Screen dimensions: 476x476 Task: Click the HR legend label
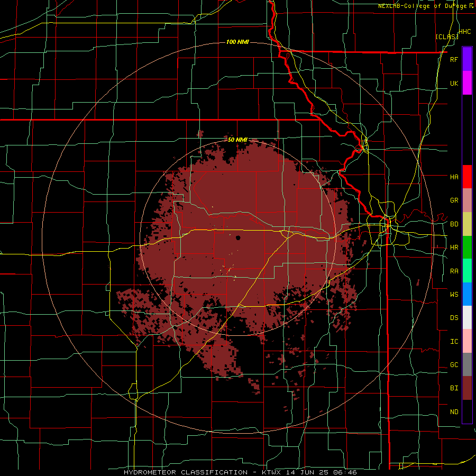click(x=454, y=248)
